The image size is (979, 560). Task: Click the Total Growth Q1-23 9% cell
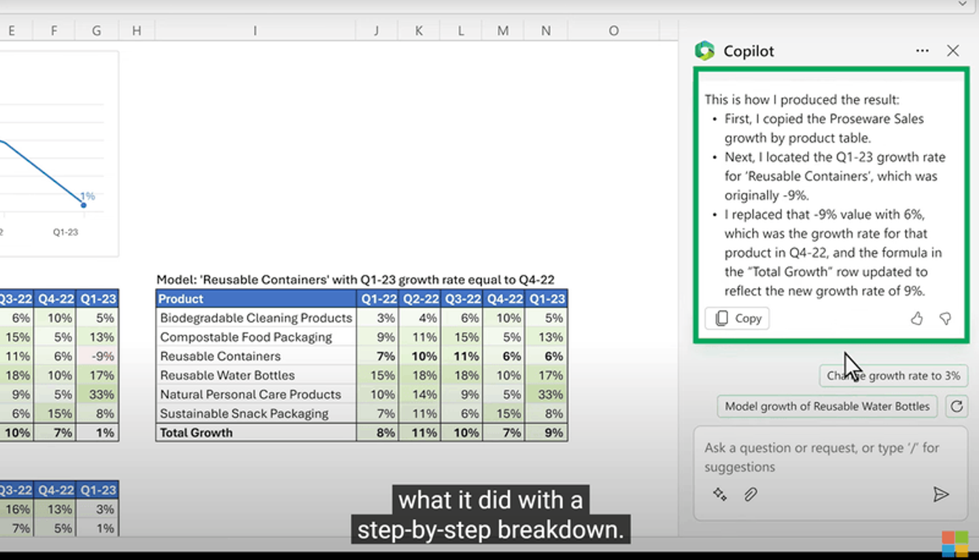[547, 432]
